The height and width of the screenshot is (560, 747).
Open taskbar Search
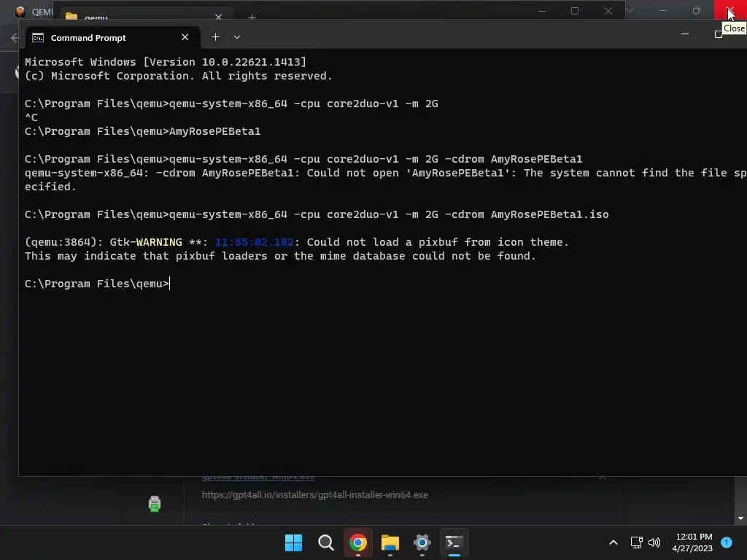coord(326,542)
